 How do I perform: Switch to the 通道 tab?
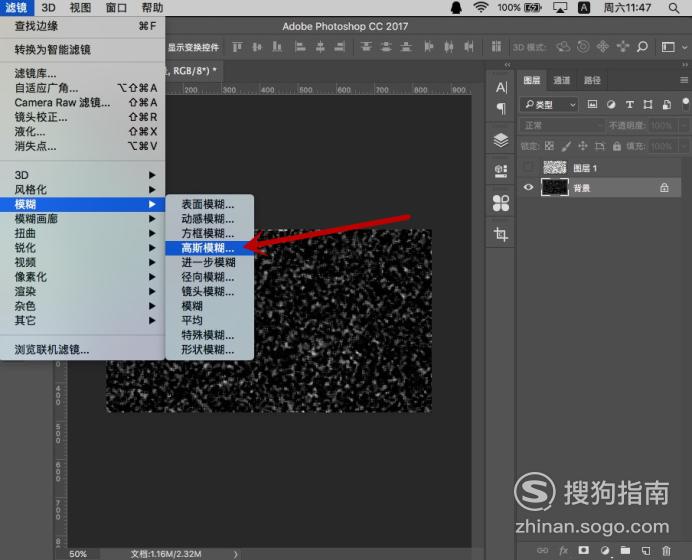pyautogui.click(x=561, y=80)
